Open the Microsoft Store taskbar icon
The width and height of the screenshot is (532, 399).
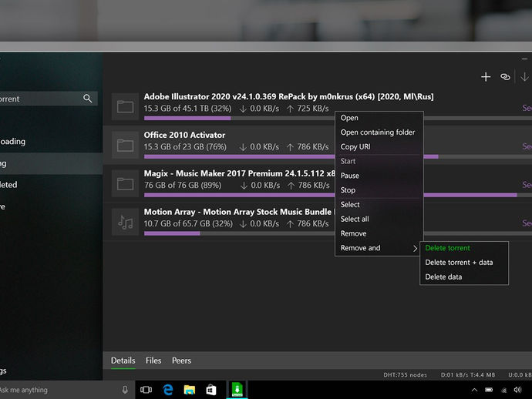coord(211,390)
